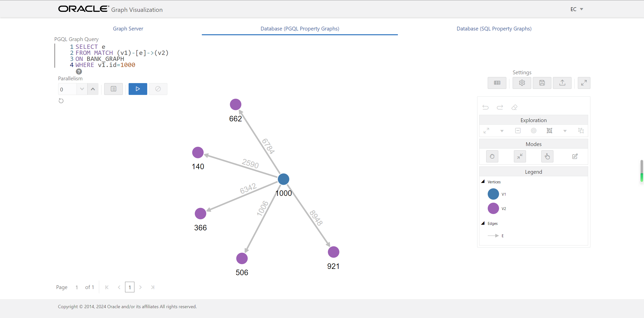
Task: Enter fullscreen with expand arrows icon
Action: (x=584, y=83)
